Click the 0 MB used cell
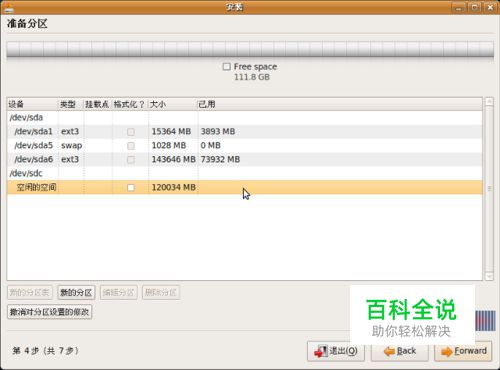500x370 pixels. pos(210,145)
